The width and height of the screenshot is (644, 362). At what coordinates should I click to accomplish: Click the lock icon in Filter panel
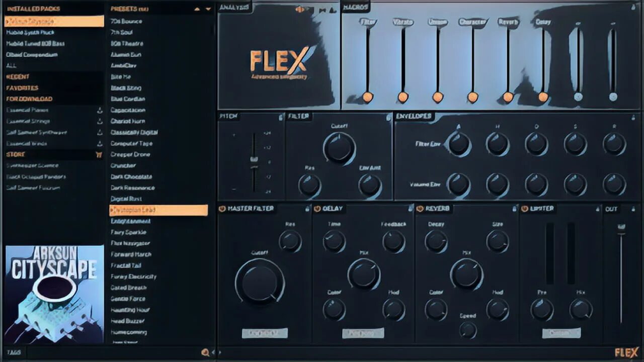point(388,117)
